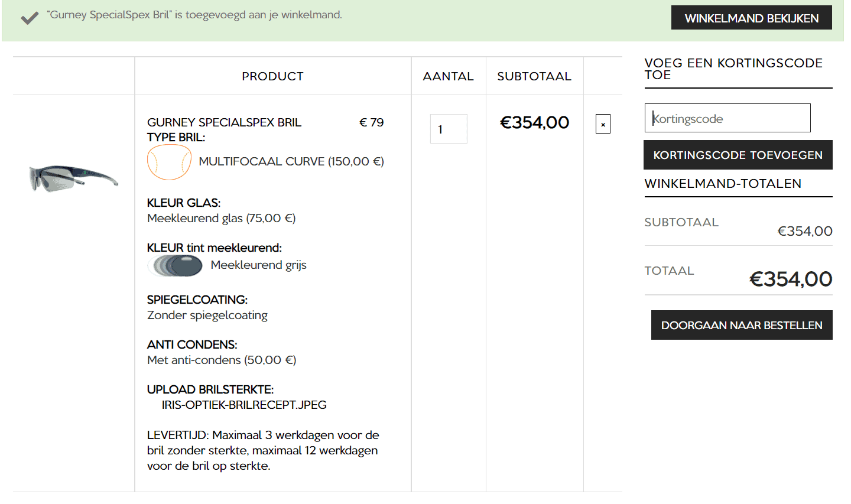The image size is (851, 504).
Task: Click the Meekleurend glas option text
Action: (222, 218)
